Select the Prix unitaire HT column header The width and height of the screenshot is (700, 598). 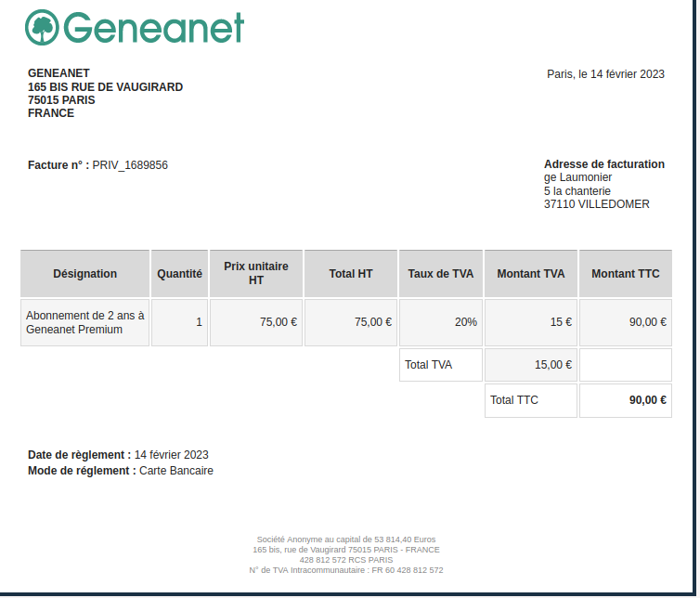coord(256,273)
